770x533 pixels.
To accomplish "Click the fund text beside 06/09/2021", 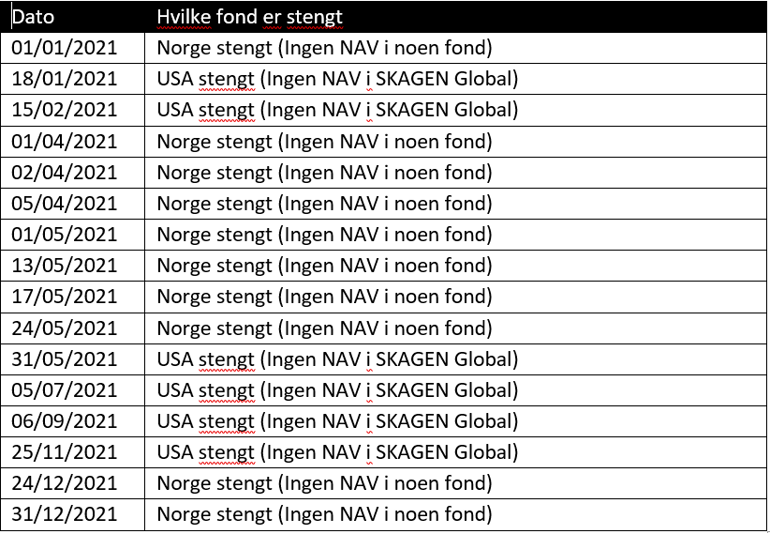I will click(x=337, y=421).
